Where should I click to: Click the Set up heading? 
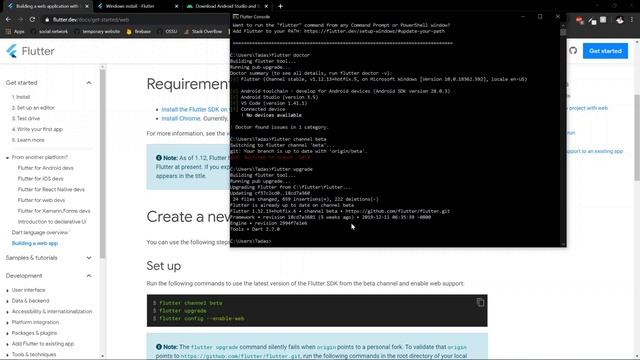pyautogui.click(x=163, y=266)
